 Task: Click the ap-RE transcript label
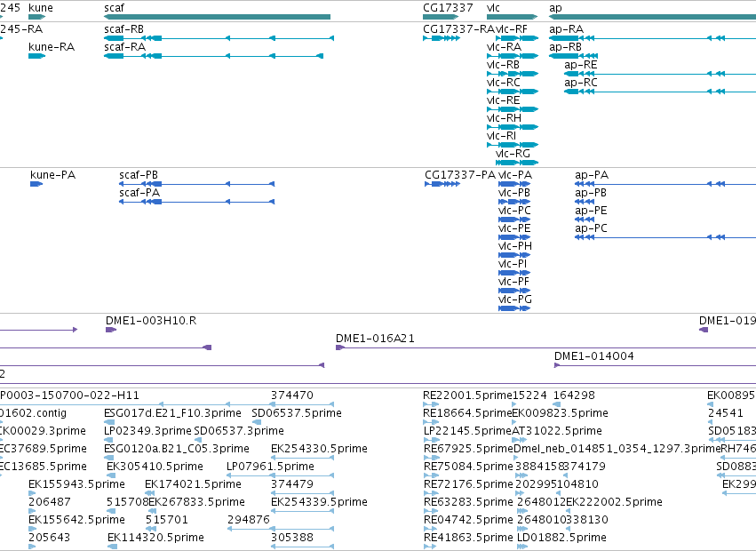point(580,65)
